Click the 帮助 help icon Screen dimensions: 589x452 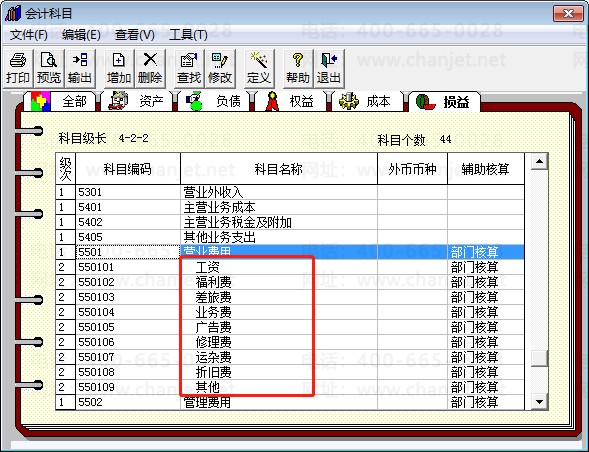[298, 68]
